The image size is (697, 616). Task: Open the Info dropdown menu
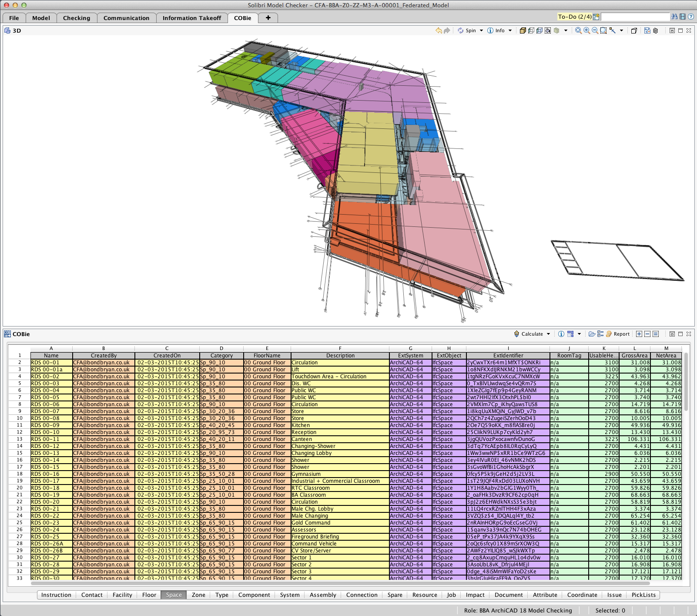tap(510, 30)
